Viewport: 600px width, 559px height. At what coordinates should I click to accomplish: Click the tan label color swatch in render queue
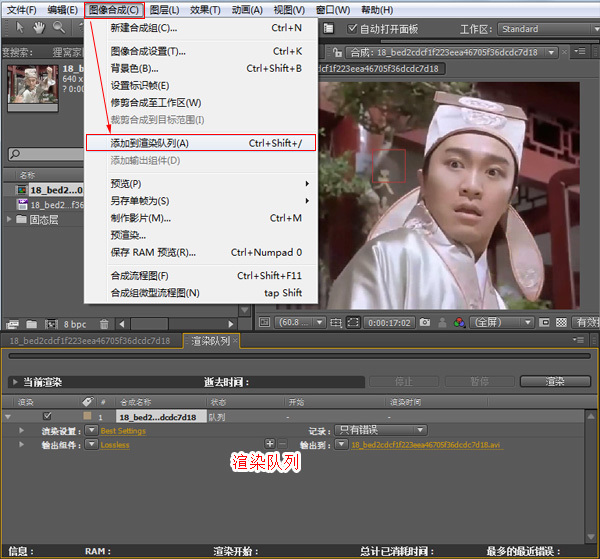(87, 416)
